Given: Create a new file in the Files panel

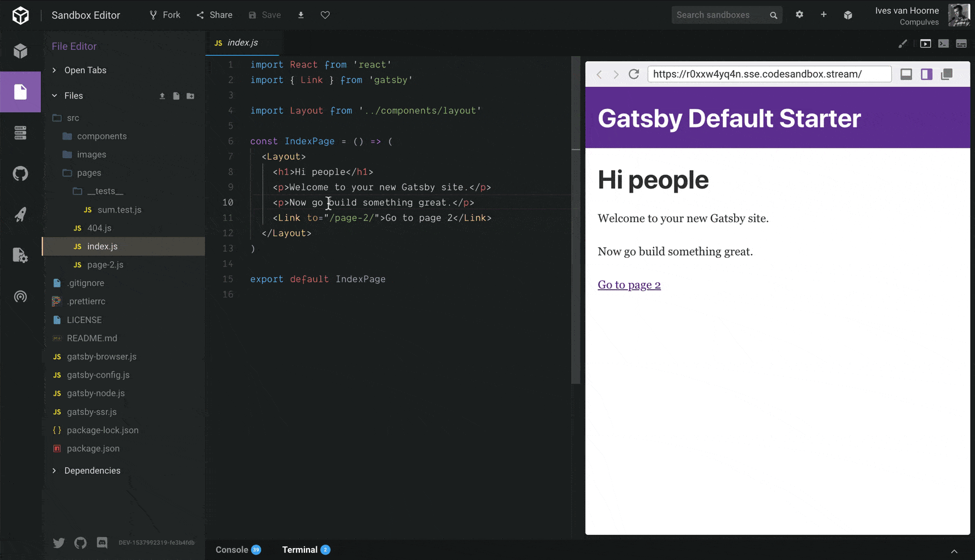Looking at the screenshot, I should click(176, 96).
